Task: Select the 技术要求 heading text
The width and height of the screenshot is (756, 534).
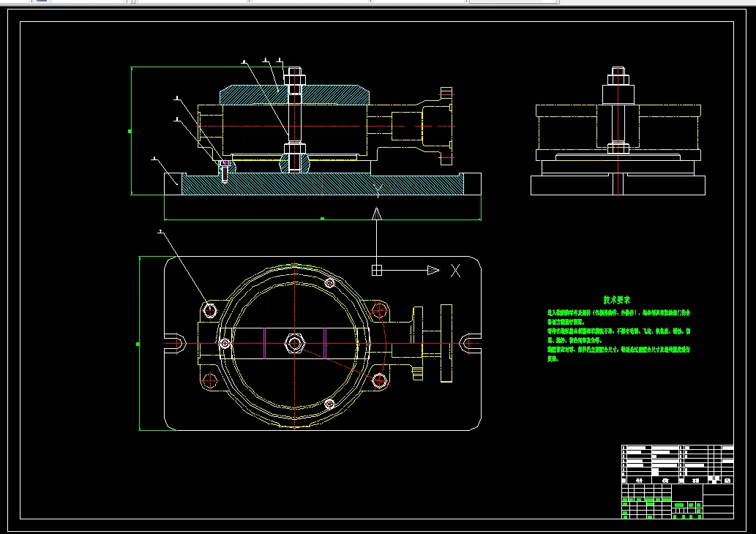Action: click(x=617, y=300)
